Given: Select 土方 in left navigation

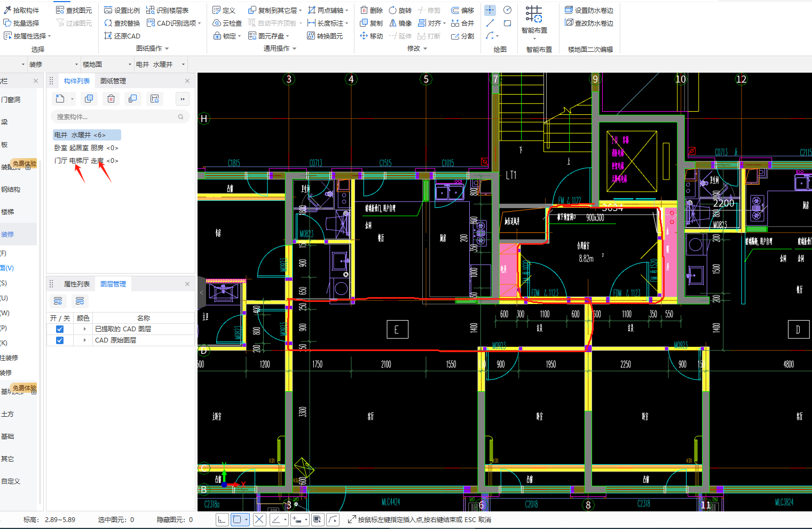Looking at the screenshot, I should [7, 414].
